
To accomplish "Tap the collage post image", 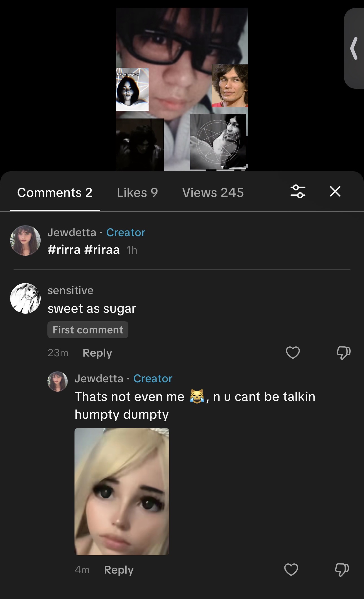I will pyautogui.click(x=182, y=89).
